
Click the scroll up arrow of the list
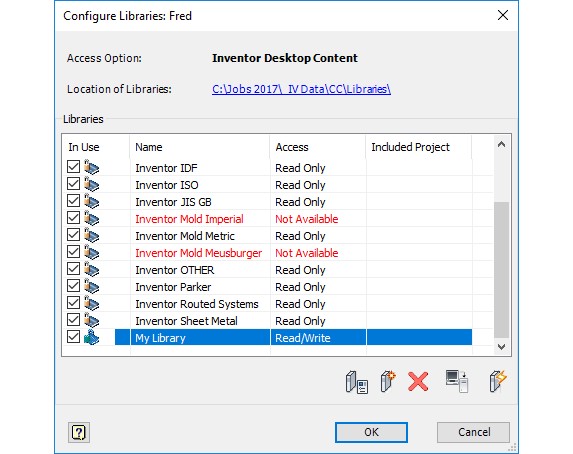[x=501, y=145]
